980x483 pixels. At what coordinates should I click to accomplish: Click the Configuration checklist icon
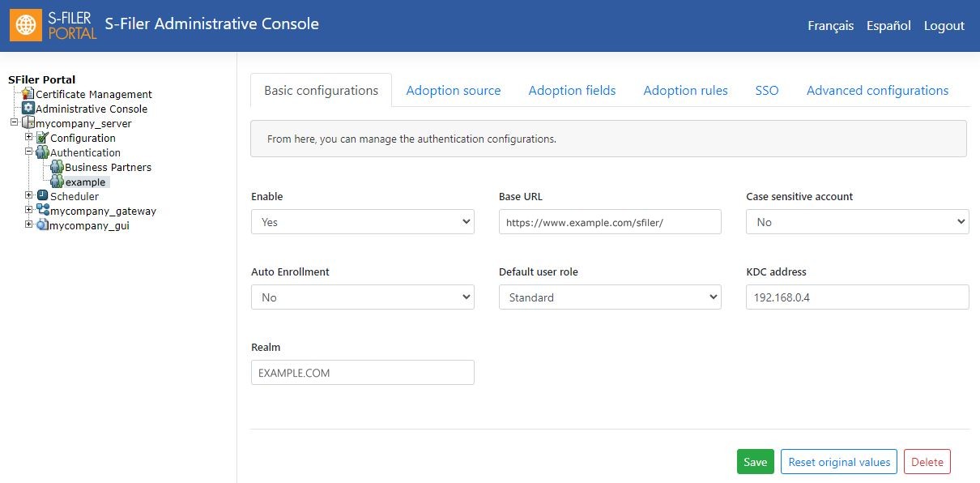[43, 138]
